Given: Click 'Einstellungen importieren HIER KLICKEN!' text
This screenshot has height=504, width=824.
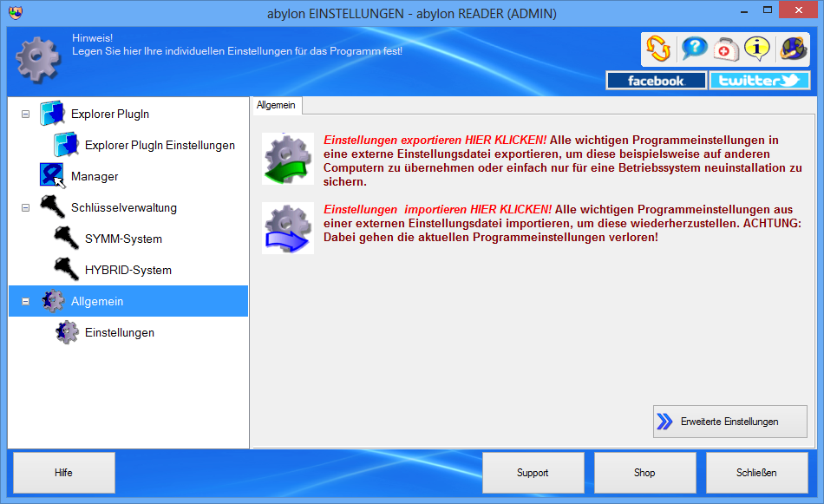Looking at the screenshot, I should pos(438,209).
